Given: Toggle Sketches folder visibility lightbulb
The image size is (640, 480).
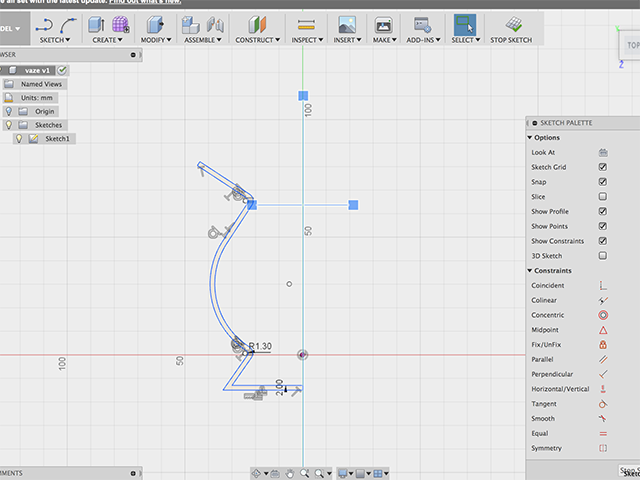Looking at the screenshot, I should 9,125.
